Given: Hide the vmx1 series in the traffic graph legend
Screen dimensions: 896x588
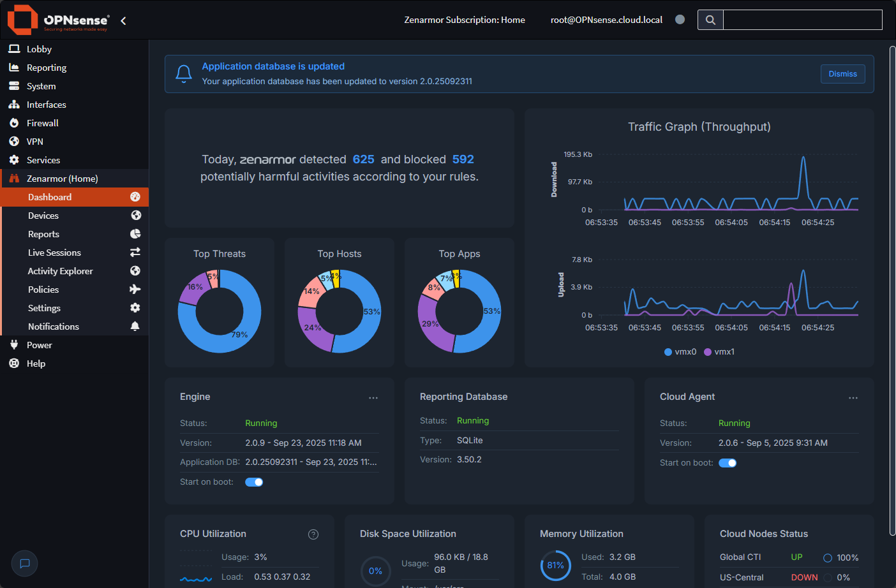Looking at the screenshot, I should click(x=719, y=351).
